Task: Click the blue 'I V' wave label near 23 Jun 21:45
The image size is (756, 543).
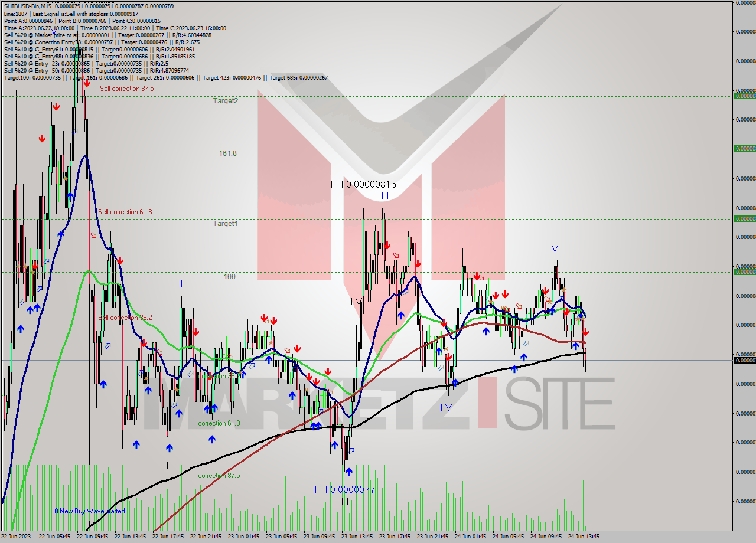Action: [447, 407]
